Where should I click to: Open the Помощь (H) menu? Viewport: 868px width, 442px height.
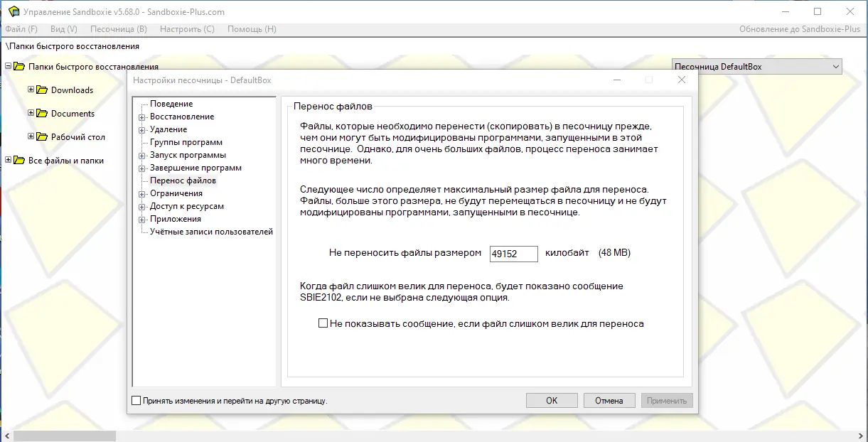click(x=252, y=29)
